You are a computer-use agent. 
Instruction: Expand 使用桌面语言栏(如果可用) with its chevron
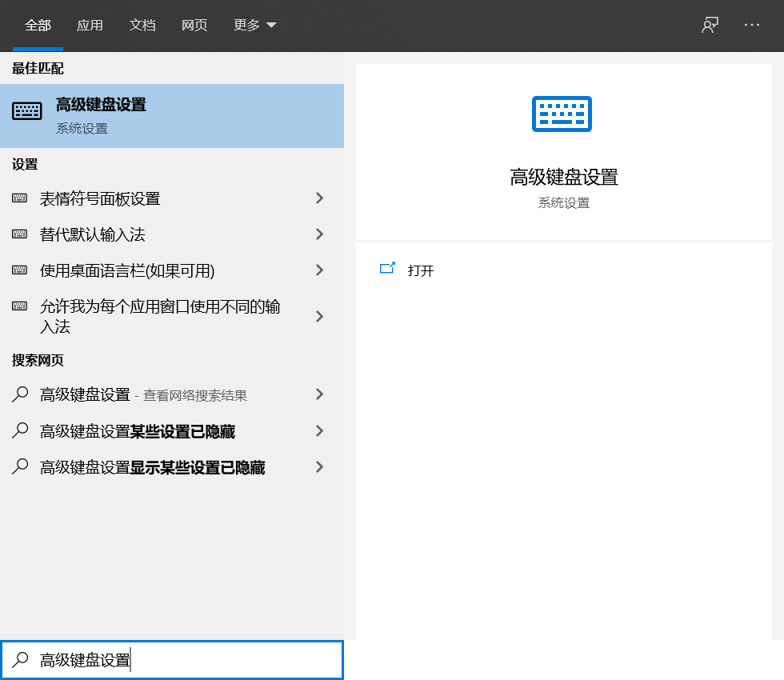click(320, 270)
